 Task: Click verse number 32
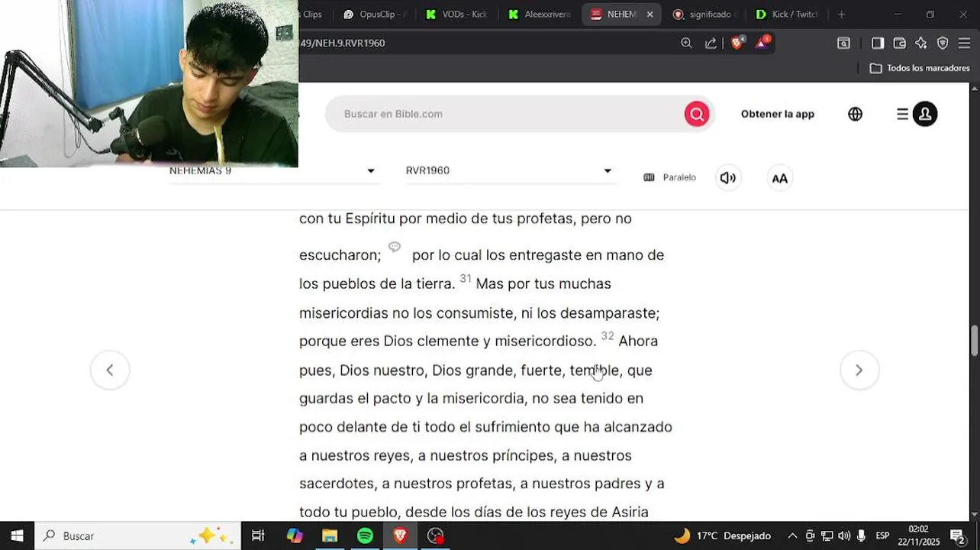[608, 335]
